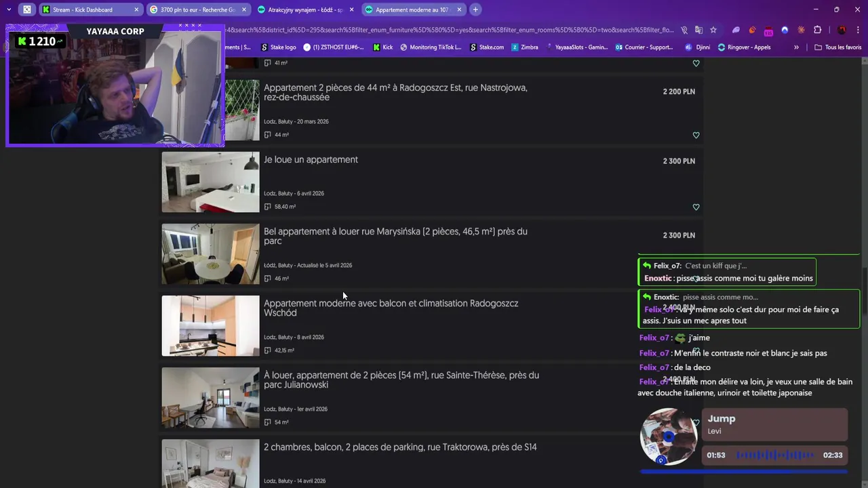Open the Chrome three-dot menu
Image resolution: width=868 pixels, height=488 pixels.
coord(858,30)
